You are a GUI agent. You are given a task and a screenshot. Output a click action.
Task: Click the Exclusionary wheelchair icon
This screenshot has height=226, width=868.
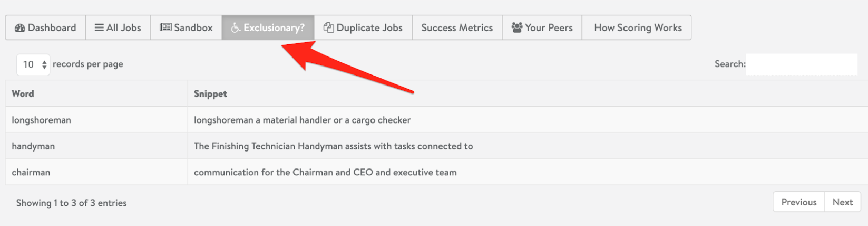point(236,28)
